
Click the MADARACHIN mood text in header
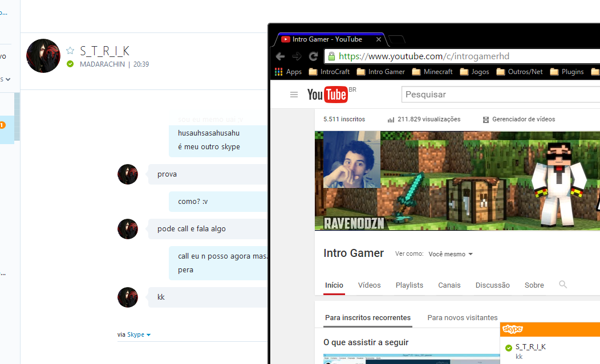102,64
